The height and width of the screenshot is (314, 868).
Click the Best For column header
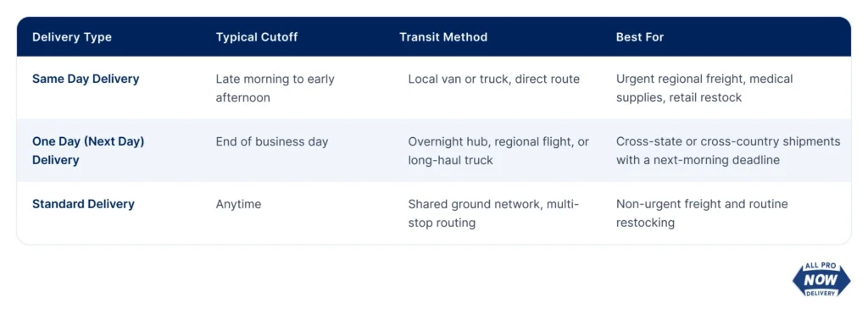point(640,37)
